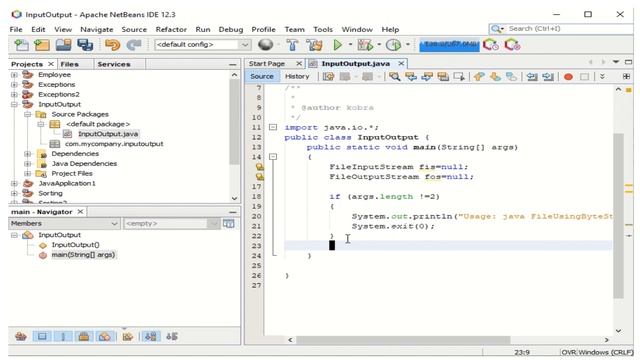The width and height of the screenshot is (640, 360).
Task: Click the Shift Line Right icon
Action: tap(548, 77)
